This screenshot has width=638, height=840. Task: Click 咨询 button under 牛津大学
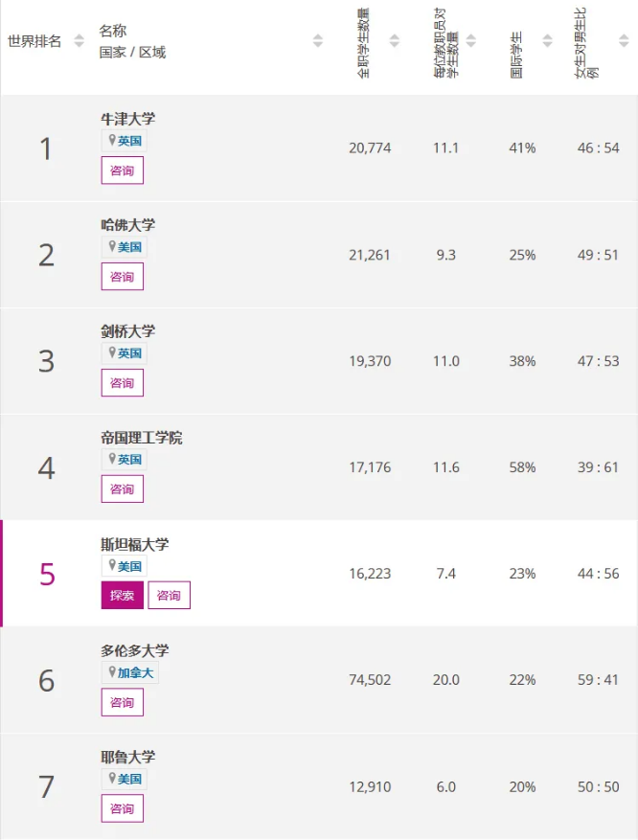coord(122,170)
